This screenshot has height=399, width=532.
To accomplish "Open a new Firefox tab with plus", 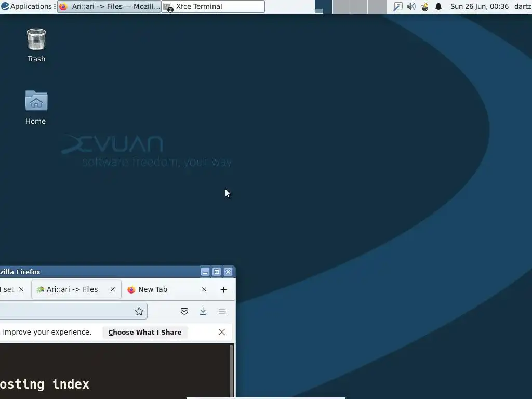I will (223, 290).
